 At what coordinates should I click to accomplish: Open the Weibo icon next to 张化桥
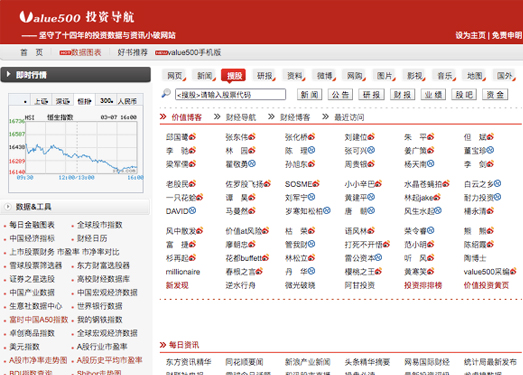311,137
